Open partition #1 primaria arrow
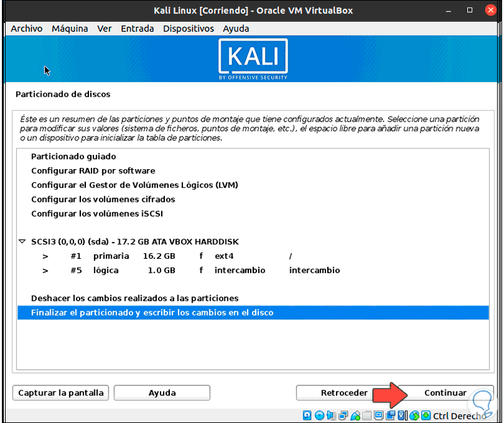Screen dimensions: 504x423 pos(45,256)
